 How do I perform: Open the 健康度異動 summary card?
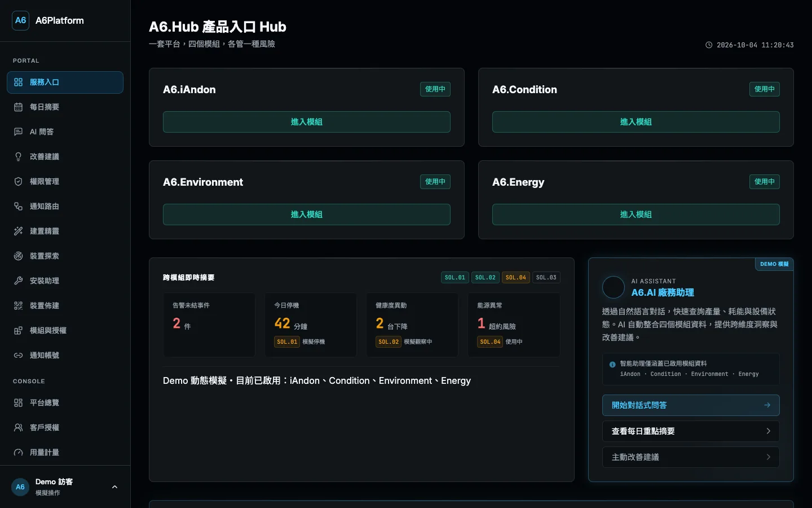[x=412, y=325]
